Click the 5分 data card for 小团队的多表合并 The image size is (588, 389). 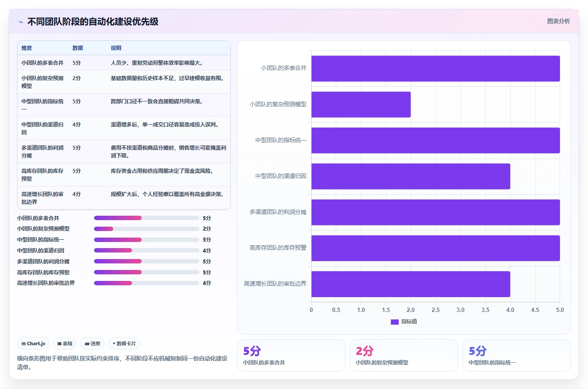[x=291, y=355]
